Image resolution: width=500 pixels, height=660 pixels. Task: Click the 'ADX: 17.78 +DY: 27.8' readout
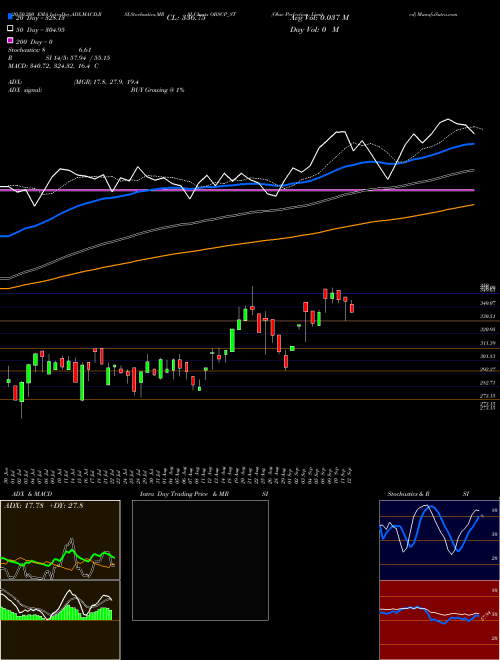[x=44, y=506]
